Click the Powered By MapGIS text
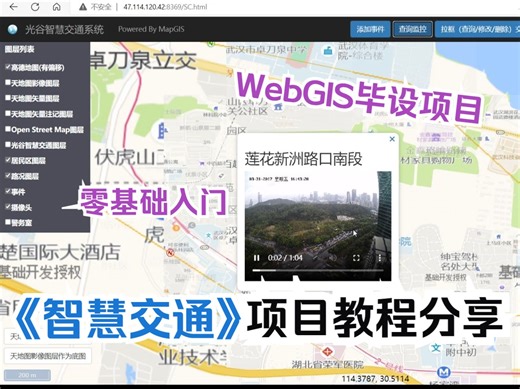520x389 pixels. coord(151,29)
